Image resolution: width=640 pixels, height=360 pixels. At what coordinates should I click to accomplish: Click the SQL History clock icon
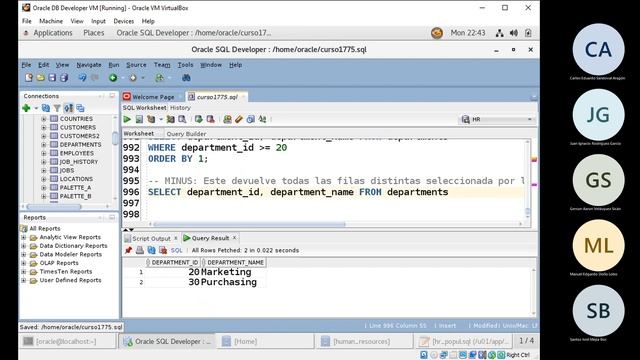click(x=251, y=119)
